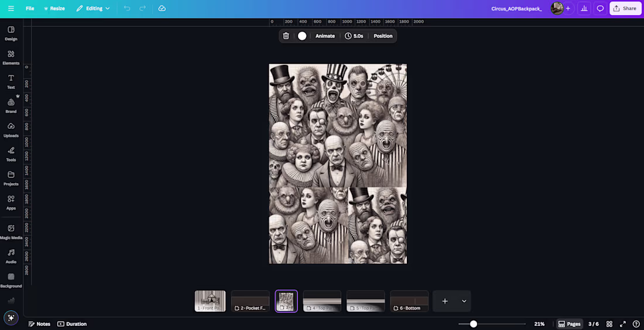This screenshot has width=644, height=330.
Task: Click the Share button
Action: coord(625,8)
